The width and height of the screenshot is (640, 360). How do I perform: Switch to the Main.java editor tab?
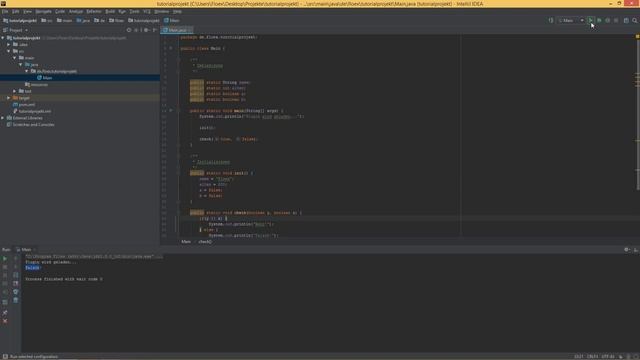click(177, 30)
